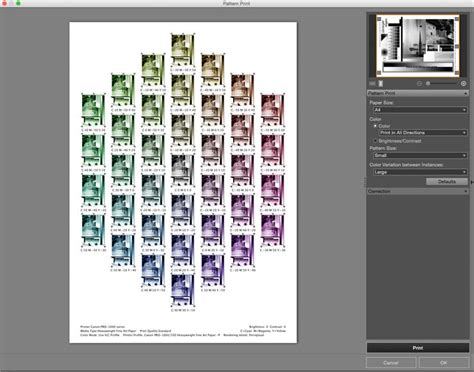Click the OK button

tap(443, 363)
